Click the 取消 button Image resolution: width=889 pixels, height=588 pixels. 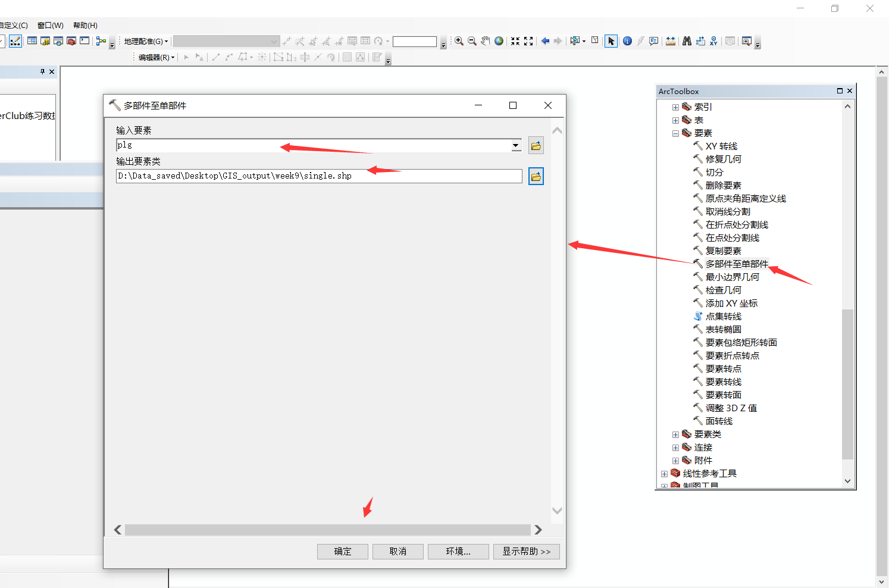point(398,551)
